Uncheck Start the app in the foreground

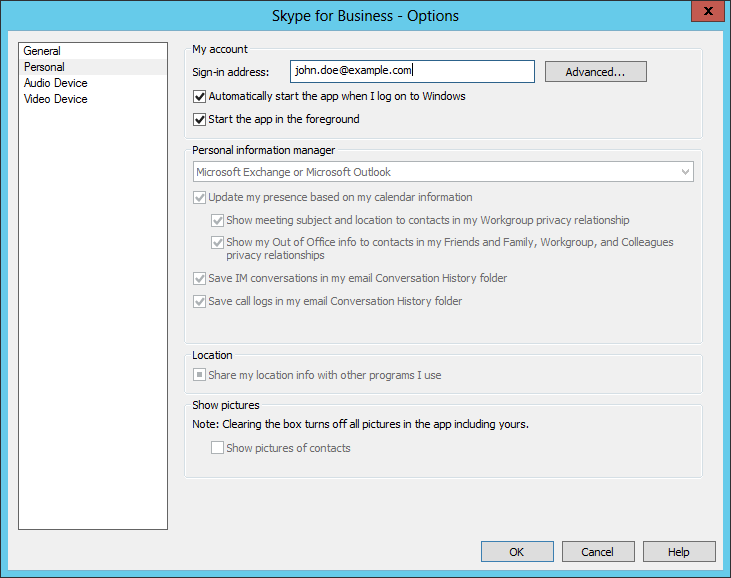tap(200, 120)
